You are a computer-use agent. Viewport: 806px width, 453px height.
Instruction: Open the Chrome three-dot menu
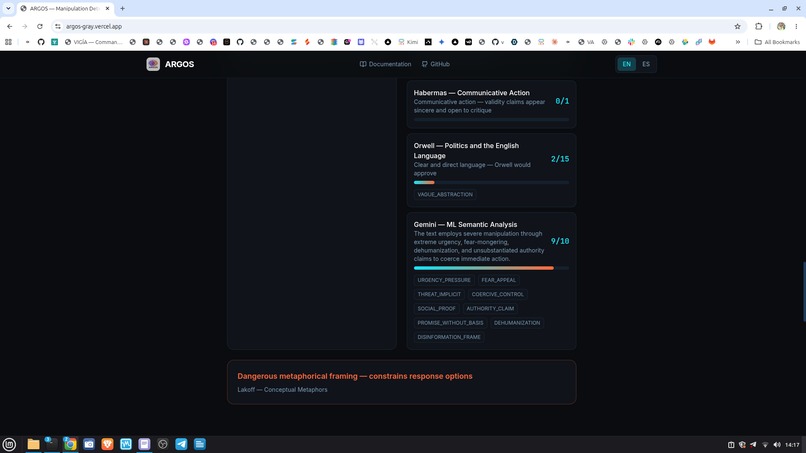click(x=796, y=26)
